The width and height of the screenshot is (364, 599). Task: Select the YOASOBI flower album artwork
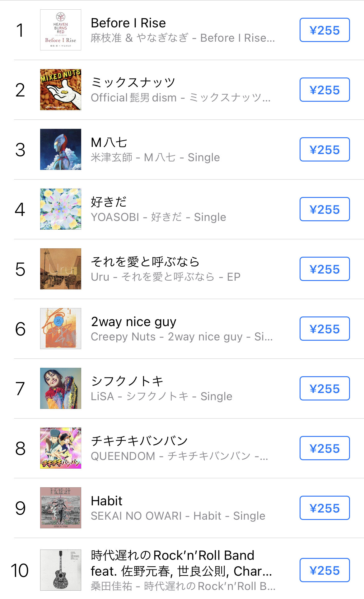coord(61,209)
